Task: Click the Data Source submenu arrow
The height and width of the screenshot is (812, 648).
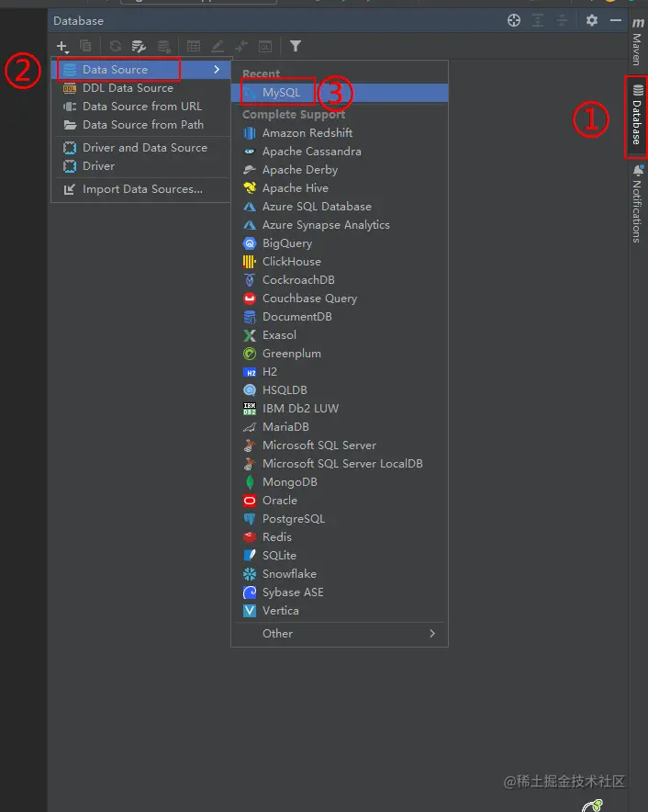Action: (217, 70)
